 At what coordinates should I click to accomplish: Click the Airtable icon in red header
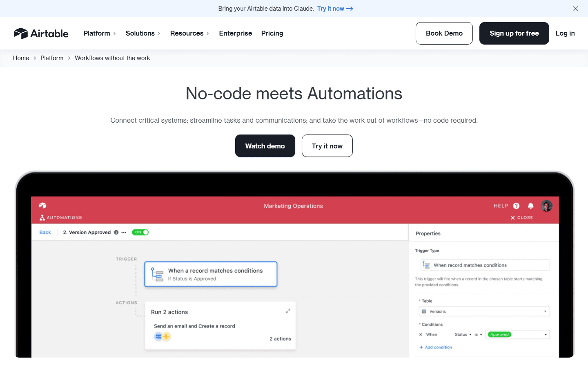42,205
